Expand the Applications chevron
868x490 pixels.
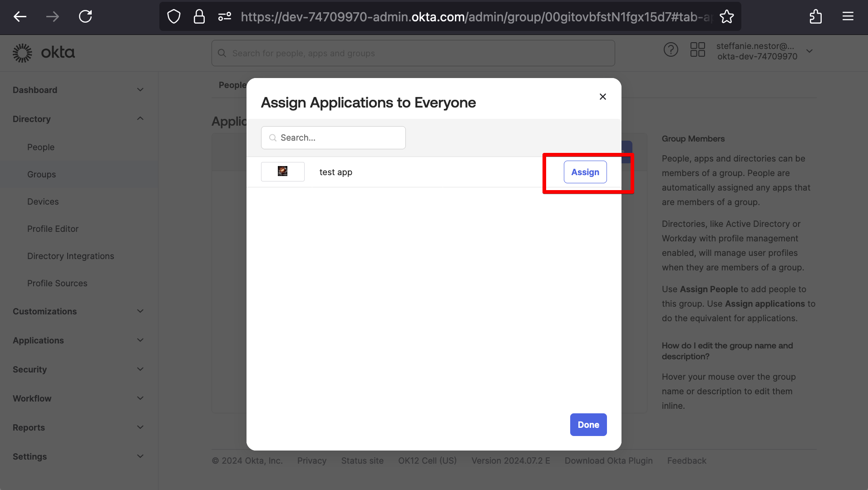(140, 340)
